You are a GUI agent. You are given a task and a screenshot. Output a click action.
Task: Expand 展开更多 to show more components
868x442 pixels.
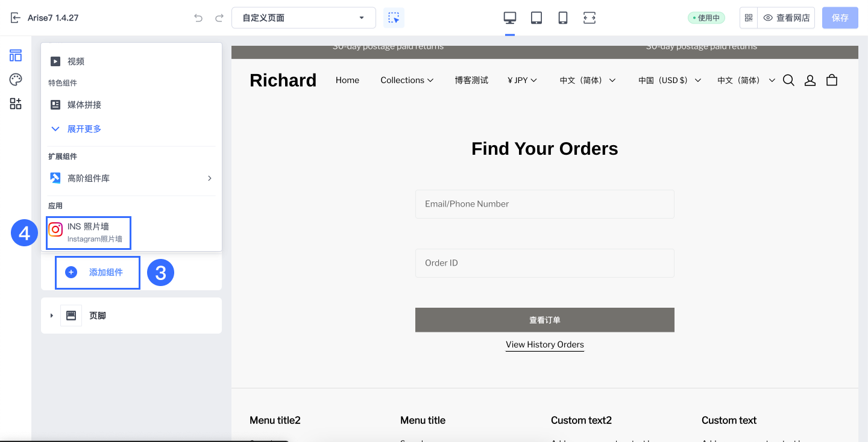tap(84, 129)
